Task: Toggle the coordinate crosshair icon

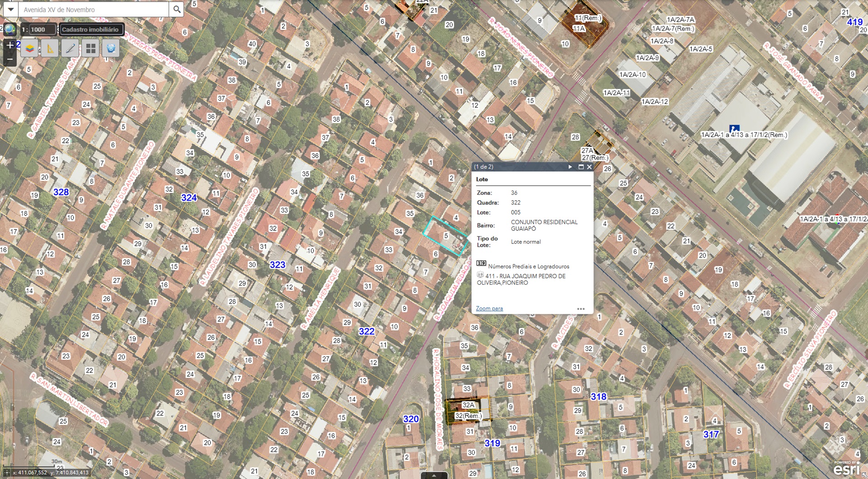Action: [7, 473]
